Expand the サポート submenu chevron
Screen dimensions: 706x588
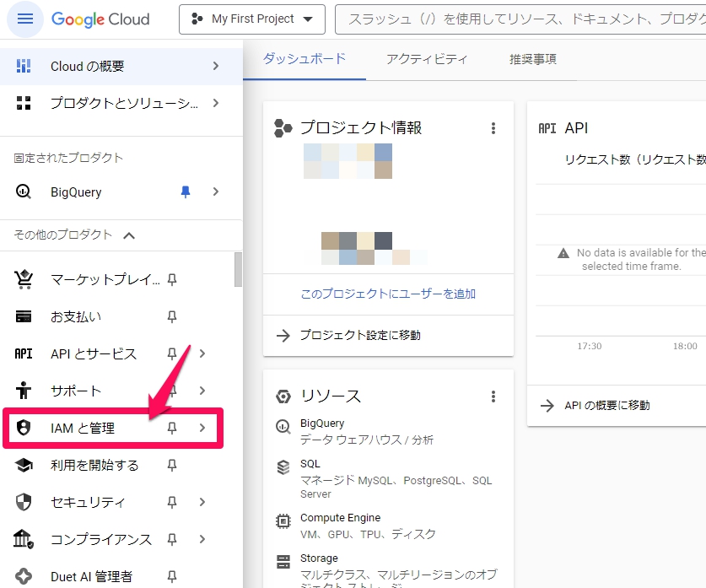tap(202, 391)
